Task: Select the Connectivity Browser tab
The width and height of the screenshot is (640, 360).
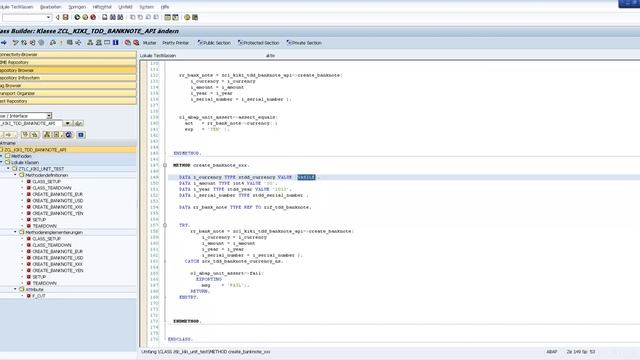Action: pos(68,55)
